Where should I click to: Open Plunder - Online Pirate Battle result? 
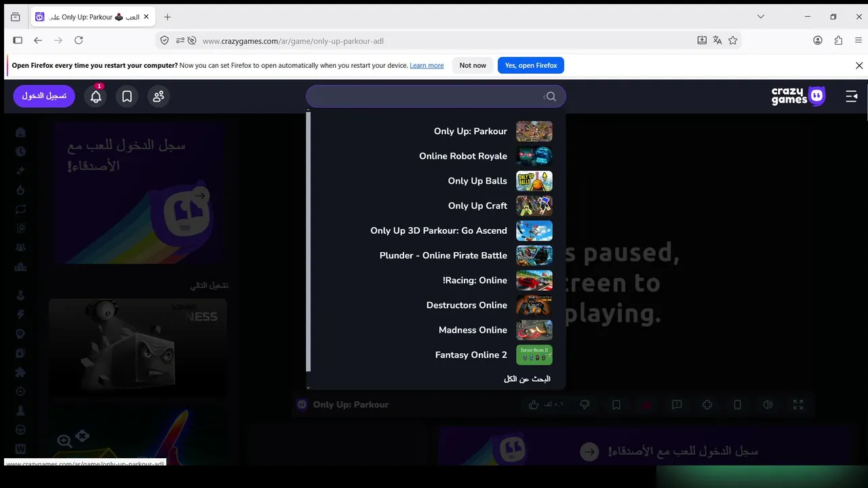435,256
